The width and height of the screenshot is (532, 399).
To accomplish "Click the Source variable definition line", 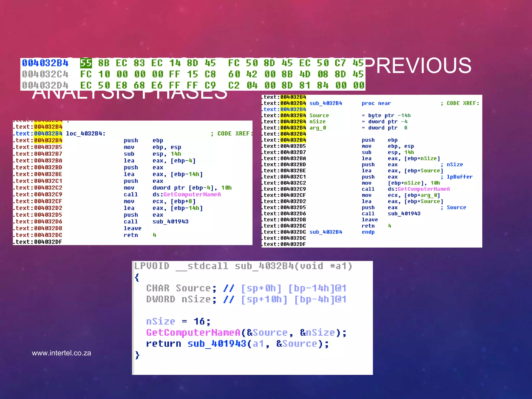I will tap(319, 116).
